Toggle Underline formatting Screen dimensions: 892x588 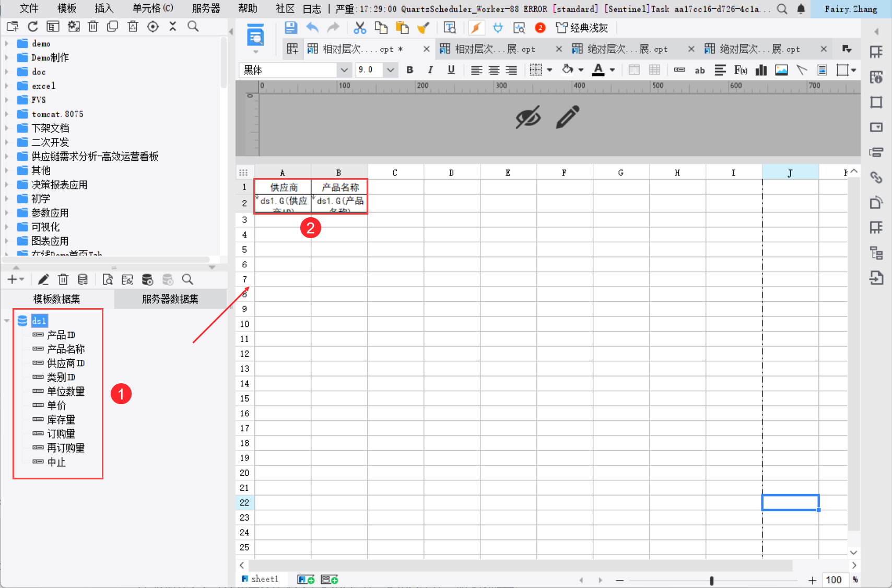click(451, 70)
